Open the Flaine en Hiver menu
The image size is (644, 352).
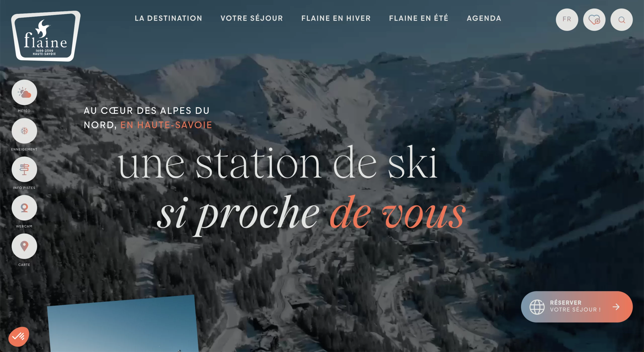click(x=336, y=18)
